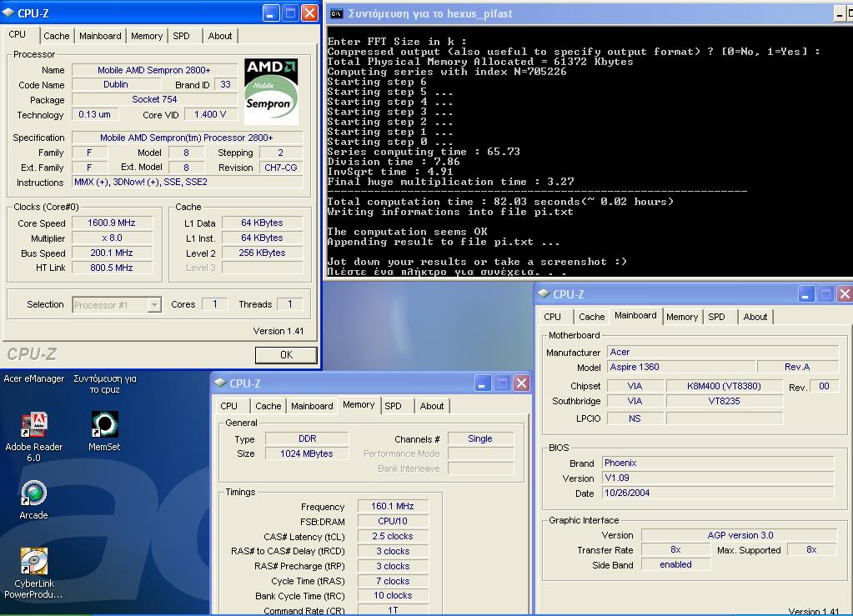This screenshot has height=616, width=853.
Task: Switch to CPU tab in Mainboard window
Action: [x=552, y=317]
